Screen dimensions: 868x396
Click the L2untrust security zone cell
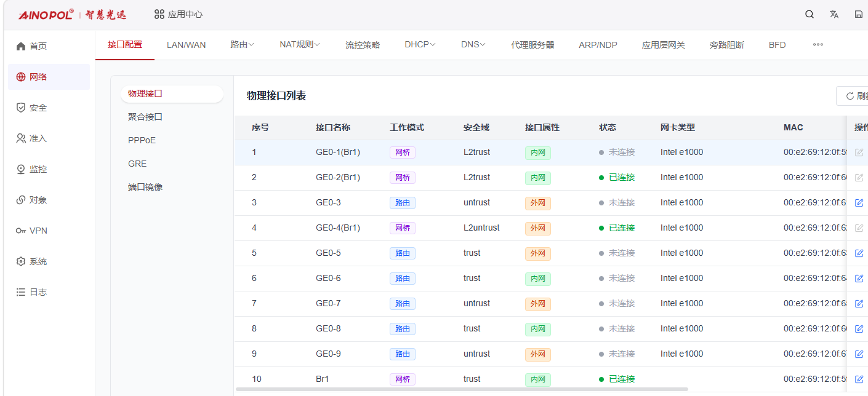coord(481,228)
